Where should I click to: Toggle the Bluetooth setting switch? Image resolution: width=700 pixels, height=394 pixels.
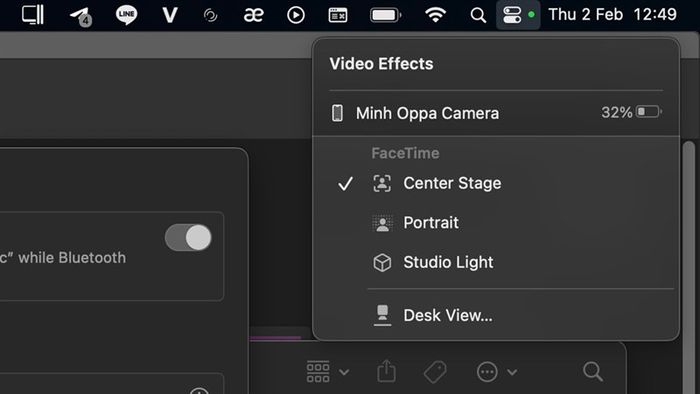188,237
